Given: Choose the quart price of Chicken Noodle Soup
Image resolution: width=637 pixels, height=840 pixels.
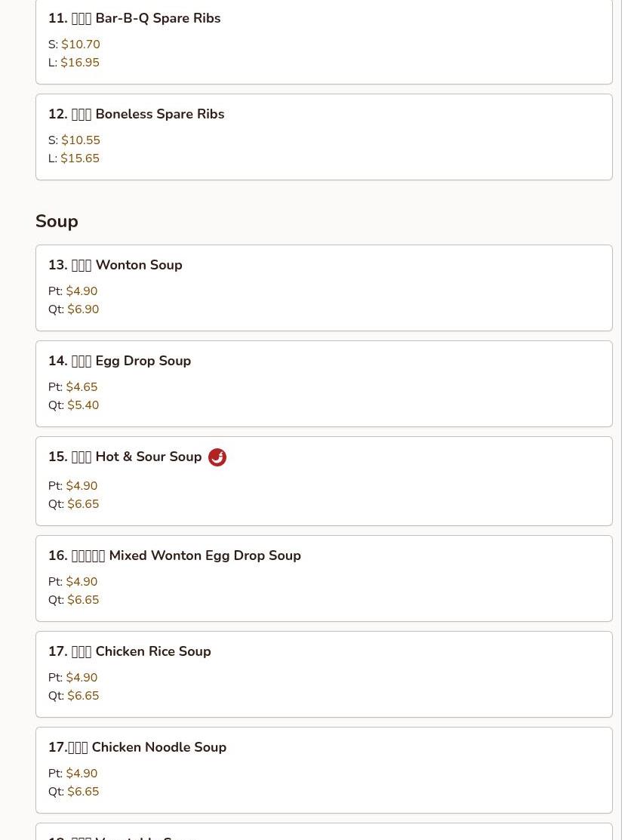Looking at the screenshot, I should click(x=83, y=792).
